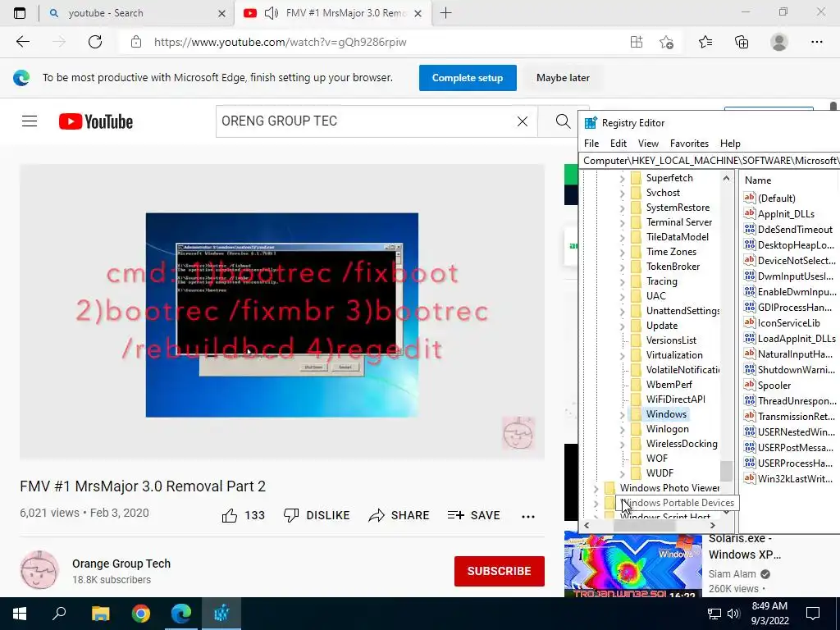Select the Spooler registry value
The height and width of the screenshot is (630, 840).
click(774, 386)
